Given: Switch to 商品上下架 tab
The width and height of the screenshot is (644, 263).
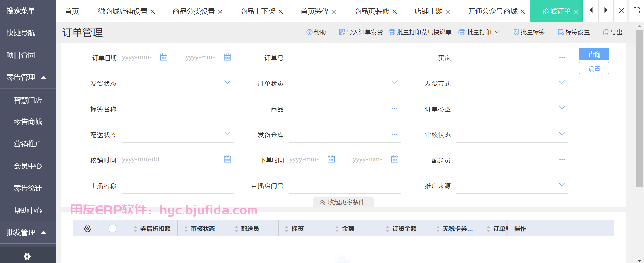Looking at the screenshot, I should click(258, 11).
